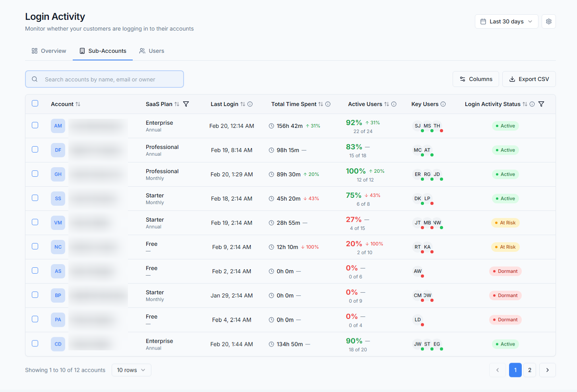577x392 pixels.
Task: Open the Last 30 days dropdown
Action: 506,21
